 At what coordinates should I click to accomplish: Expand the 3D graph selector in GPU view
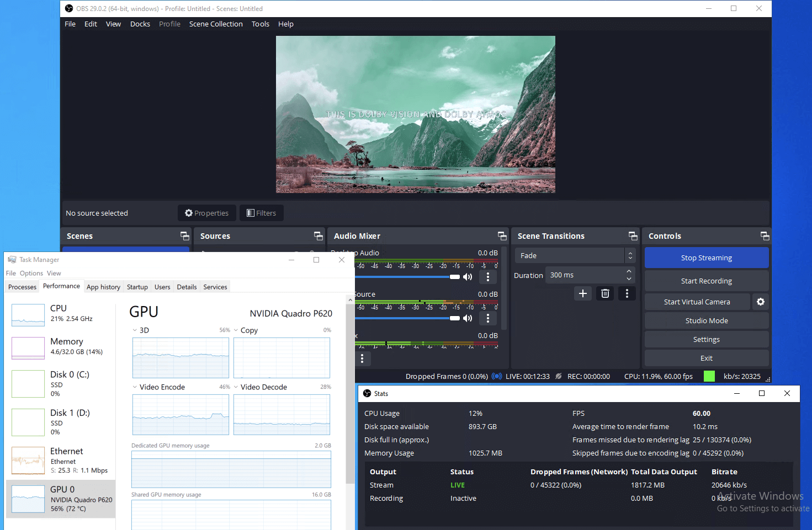(x=135, y=330)
